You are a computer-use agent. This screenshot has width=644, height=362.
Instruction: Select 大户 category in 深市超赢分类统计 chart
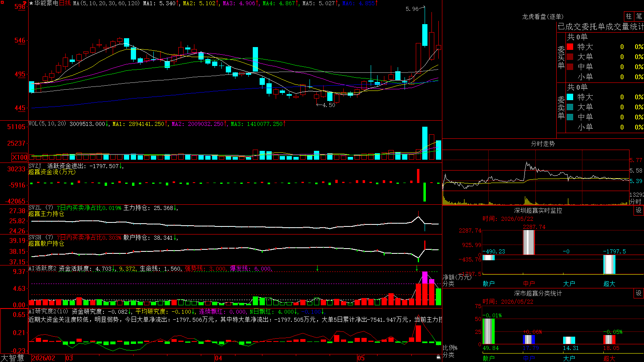click(x=569, y=358)
